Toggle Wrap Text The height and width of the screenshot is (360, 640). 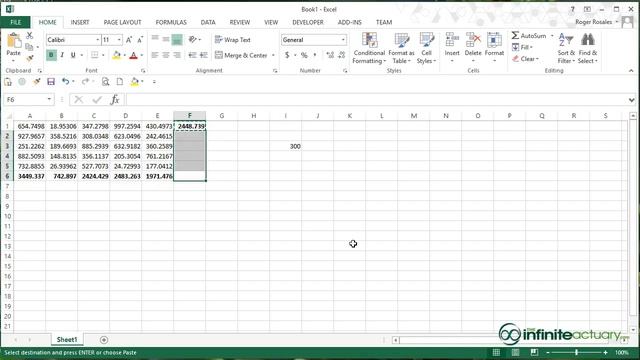(x=233, y=40)
